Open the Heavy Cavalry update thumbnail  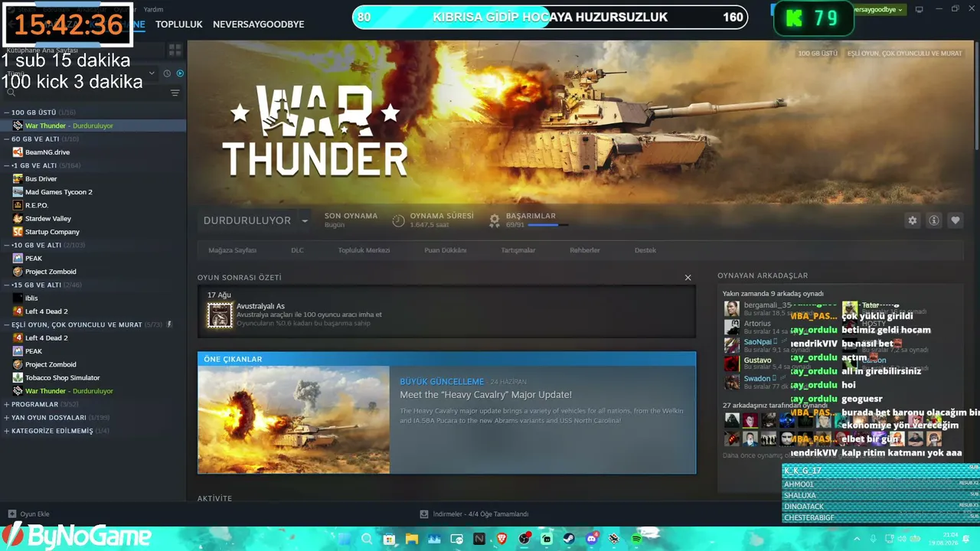tap(293, 419)
